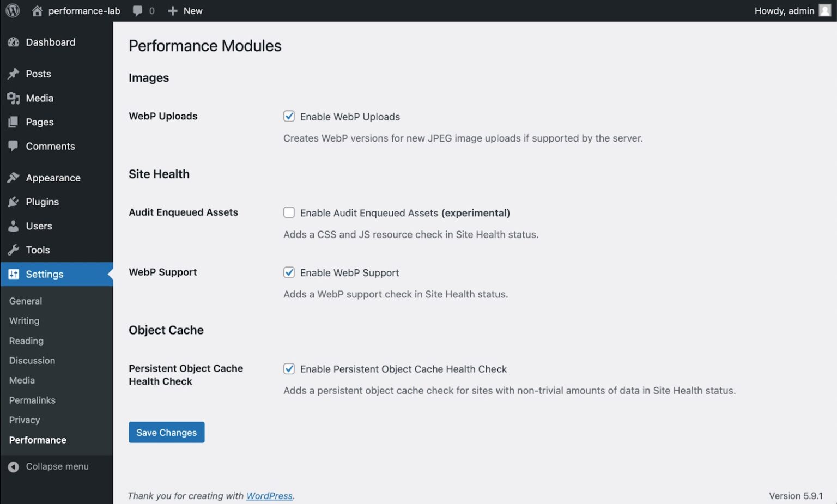837x504 pixels.
Task: Select the Appearance brush icon
Action: 13,177
